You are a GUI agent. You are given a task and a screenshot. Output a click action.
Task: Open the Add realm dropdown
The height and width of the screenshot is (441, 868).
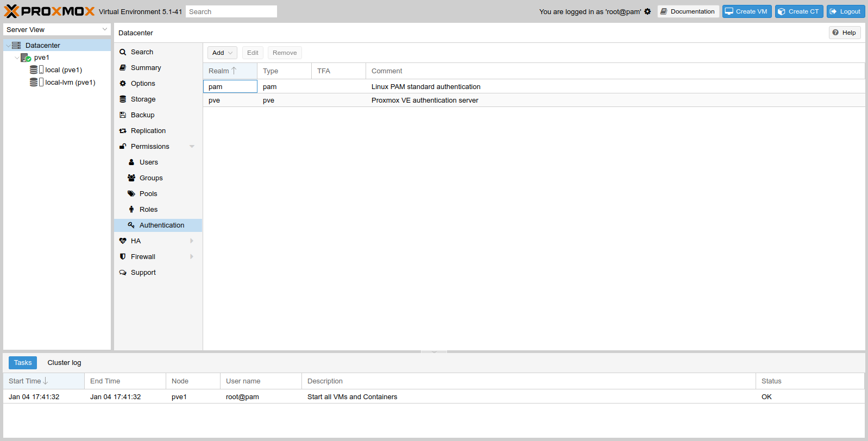222,53
